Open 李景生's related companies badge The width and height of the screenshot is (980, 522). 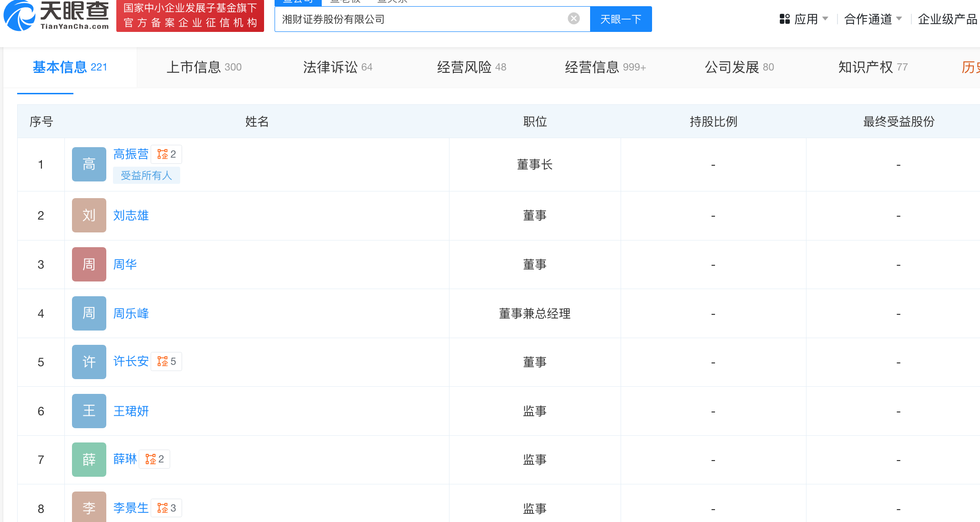(167, 508)
